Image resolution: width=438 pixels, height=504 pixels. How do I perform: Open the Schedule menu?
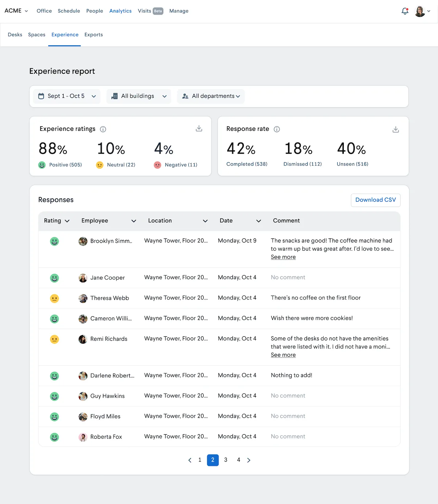click(x=69, y=11)
